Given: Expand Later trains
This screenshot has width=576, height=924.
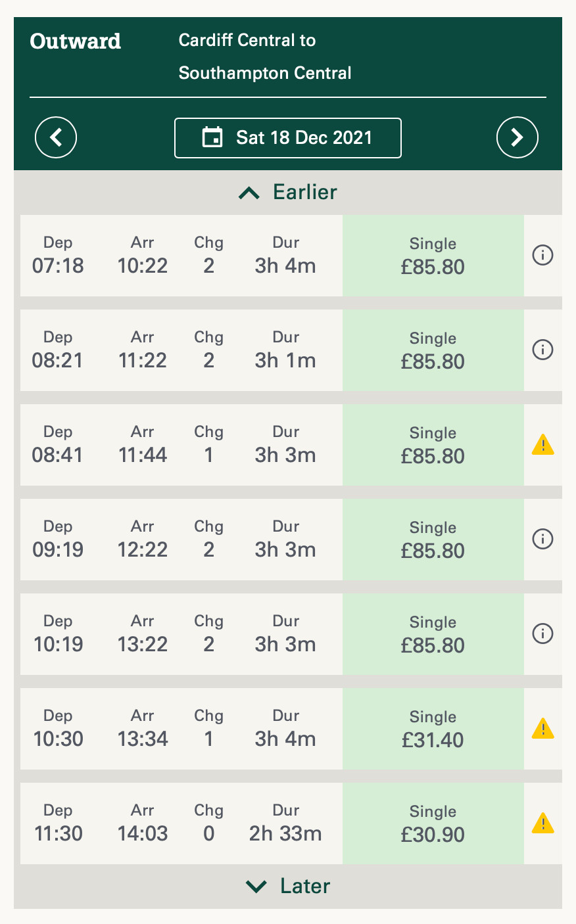Looking at the screenshot, I should (x=287, y=886).
